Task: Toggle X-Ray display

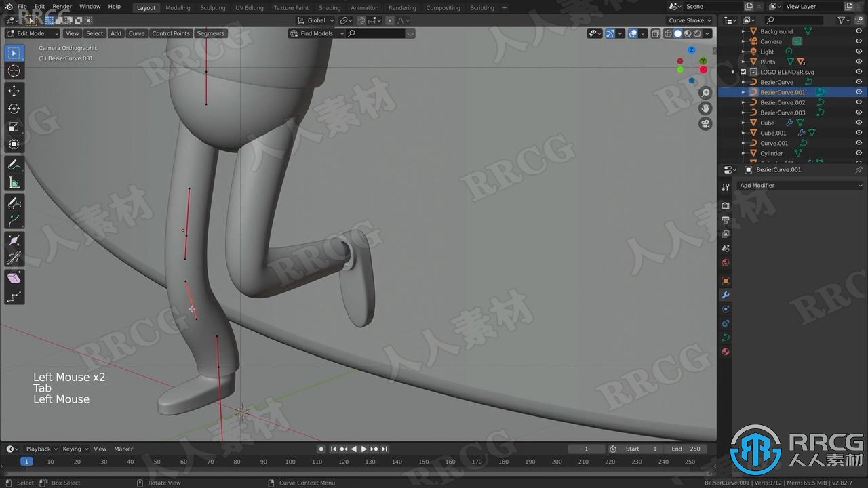Action: click(656, 33)
